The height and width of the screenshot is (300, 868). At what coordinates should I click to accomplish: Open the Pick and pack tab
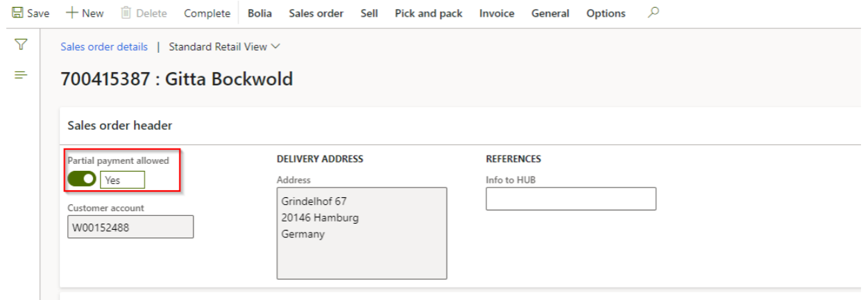428,13
